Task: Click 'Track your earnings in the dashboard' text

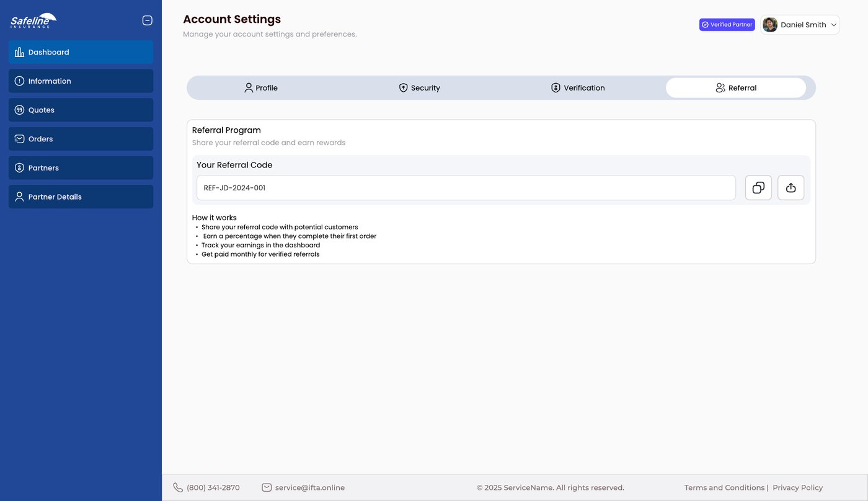Action: click(260, 245)
